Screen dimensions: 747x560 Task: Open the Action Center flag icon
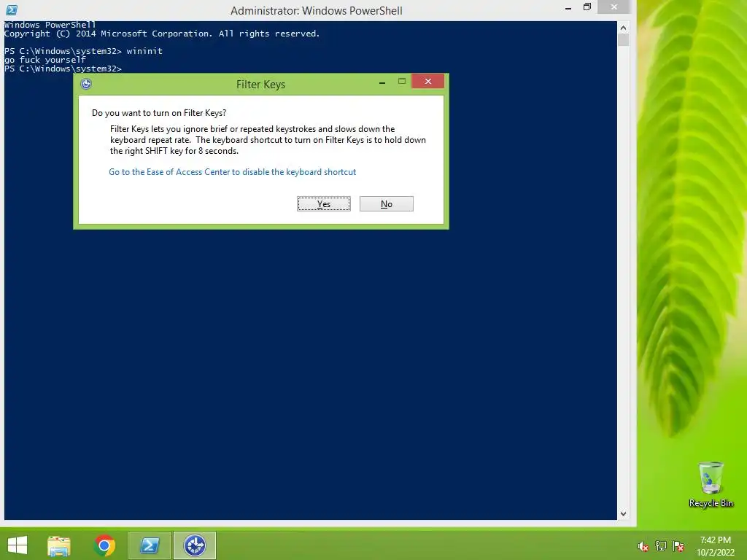tap(678, 545)
